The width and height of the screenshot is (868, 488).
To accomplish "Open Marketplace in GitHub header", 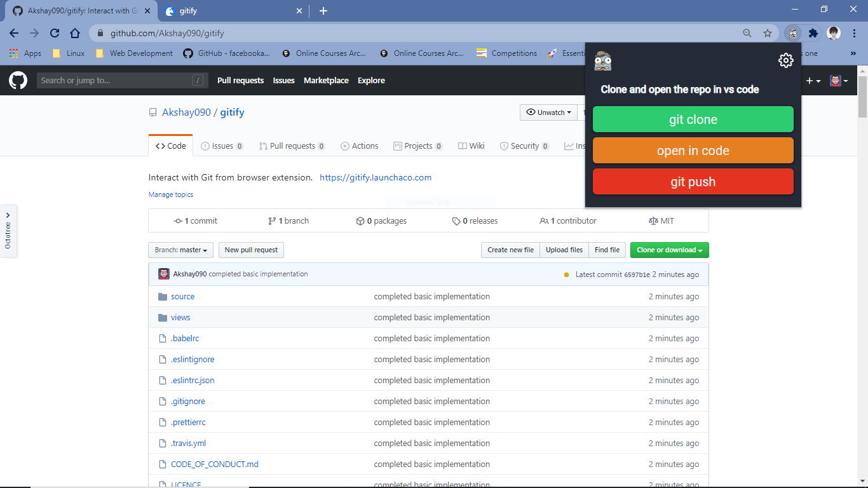I will coord(326,80).
